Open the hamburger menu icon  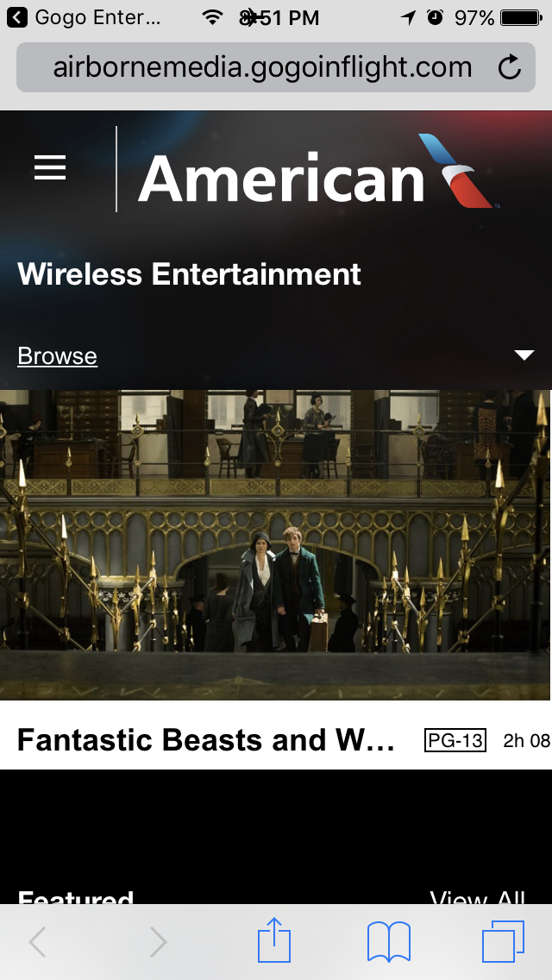[x=50, y=167]
